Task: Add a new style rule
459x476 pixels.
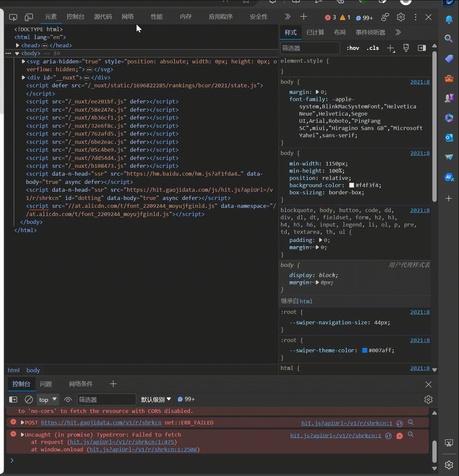Action: pyautogui.click(x=391, y=48)
